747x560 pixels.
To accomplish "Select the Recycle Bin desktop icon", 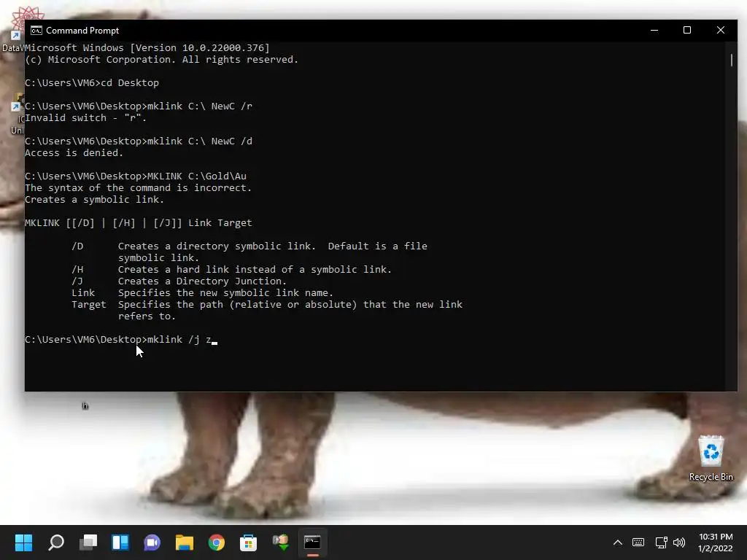I will point(711,458).
